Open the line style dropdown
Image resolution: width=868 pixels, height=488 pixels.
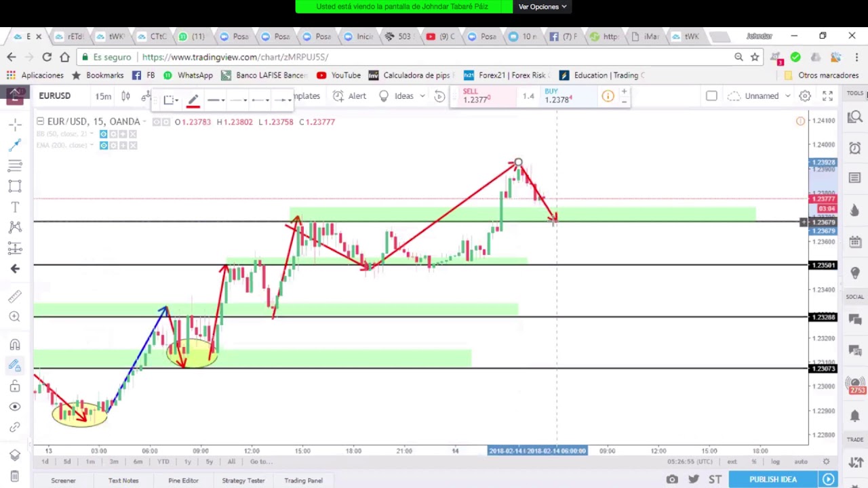(x=216, y=100)
